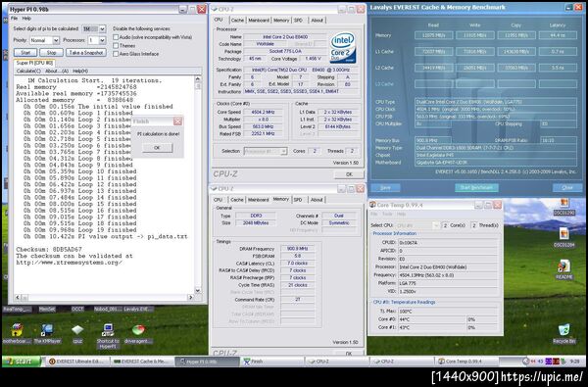Select the Nobod_001 desktop item label
This screenshot has width=588, height=387.
pyautogui.click(x=108, y=309)
